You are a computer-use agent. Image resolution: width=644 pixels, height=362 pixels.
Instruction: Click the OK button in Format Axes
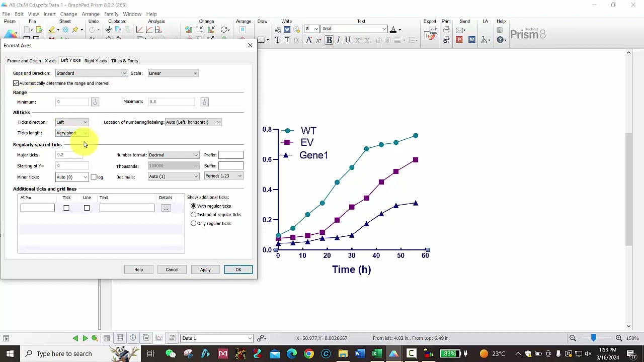(238, 270)
